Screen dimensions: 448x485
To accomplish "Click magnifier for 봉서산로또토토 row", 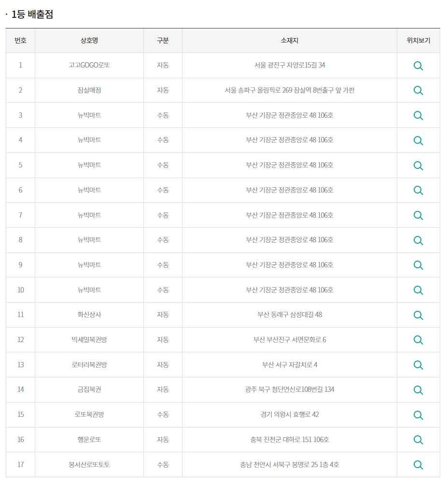I will pos(418,465).
